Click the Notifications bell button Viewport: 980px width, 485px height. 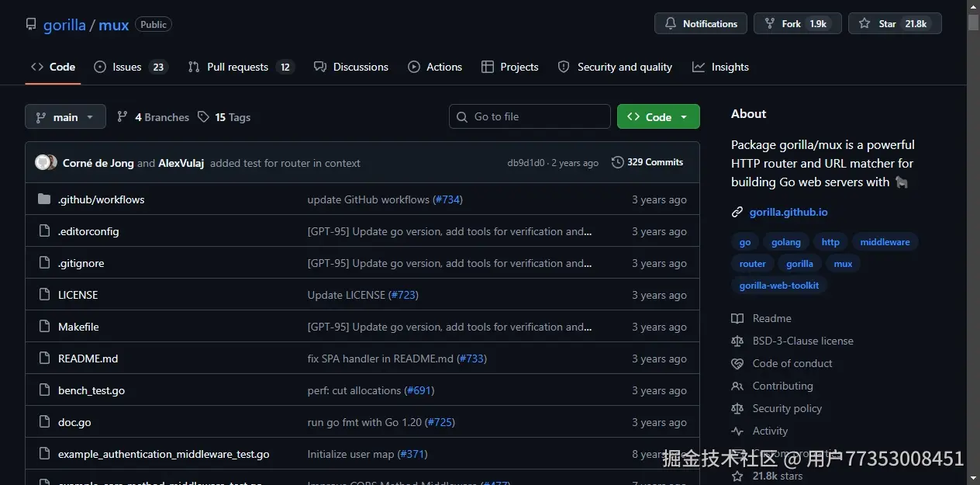701,23
